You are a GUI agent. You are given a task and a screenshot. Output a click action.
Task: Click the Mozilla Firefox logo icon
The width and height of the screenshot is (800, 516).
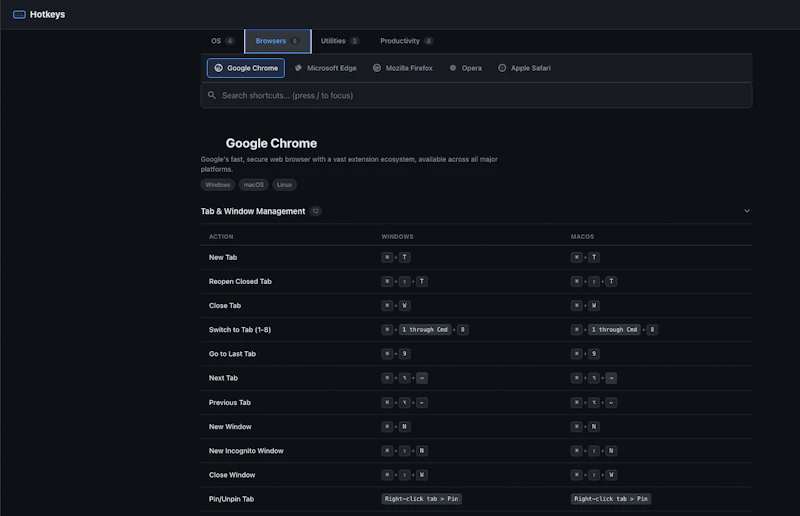(377, 68)
